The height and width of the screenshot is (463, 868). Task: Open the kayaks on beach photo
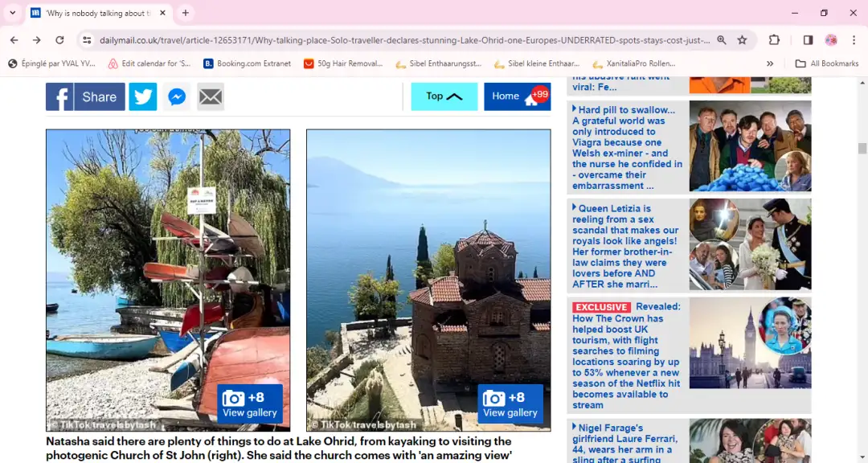(x=168, y=281)
